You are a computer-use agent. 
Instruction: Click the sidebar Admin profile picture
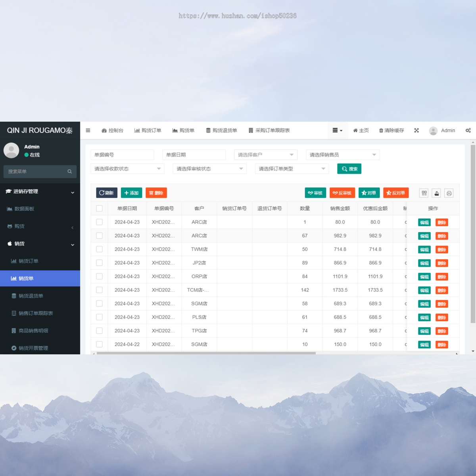tap(11, 151)
